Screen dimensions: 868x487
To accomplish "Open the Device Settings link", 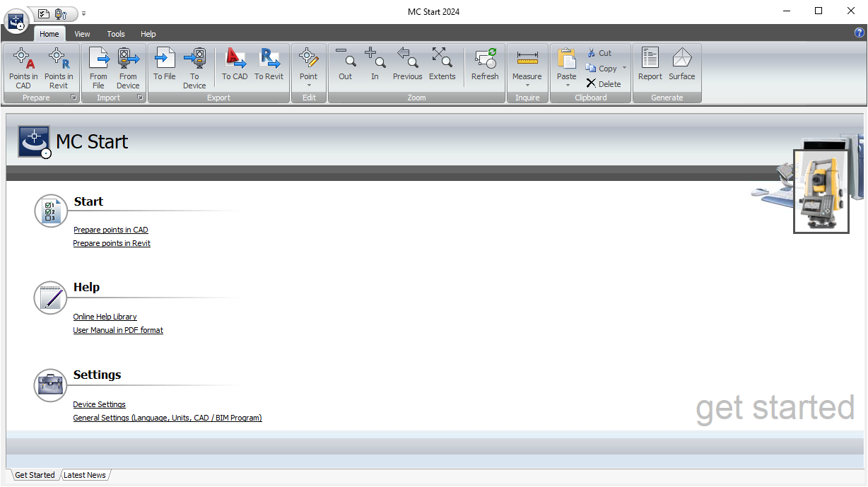I will pos(100,404).
